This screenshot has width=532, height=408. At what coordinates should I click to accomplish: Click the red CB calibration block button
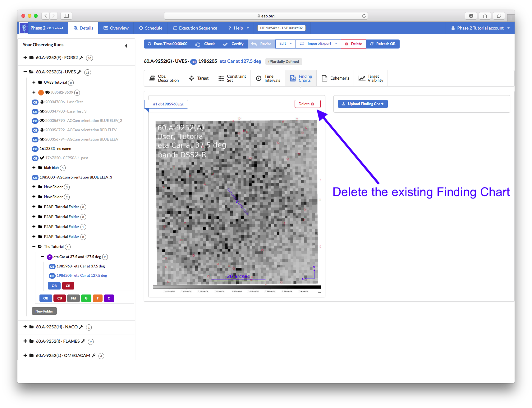pos(60,298)
